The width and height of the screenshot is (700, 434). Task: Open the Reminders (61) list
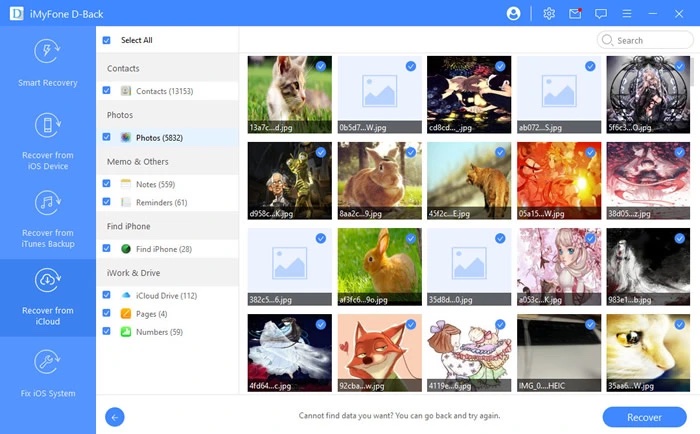[162, 203]
